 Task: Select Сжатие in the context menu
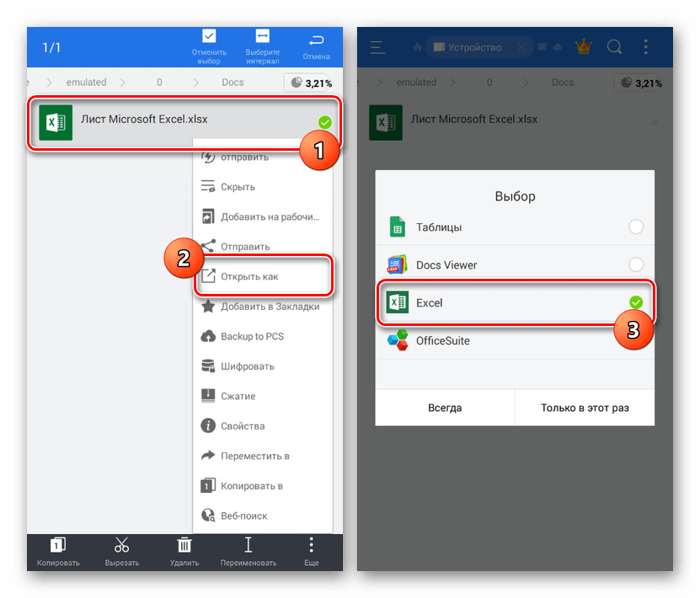pos(238,396)
